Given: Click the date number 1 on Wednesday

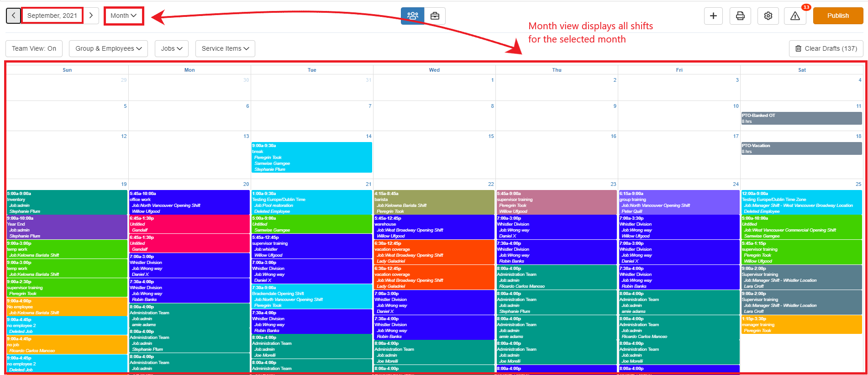Looking at the screenshot, I should 492,80.
